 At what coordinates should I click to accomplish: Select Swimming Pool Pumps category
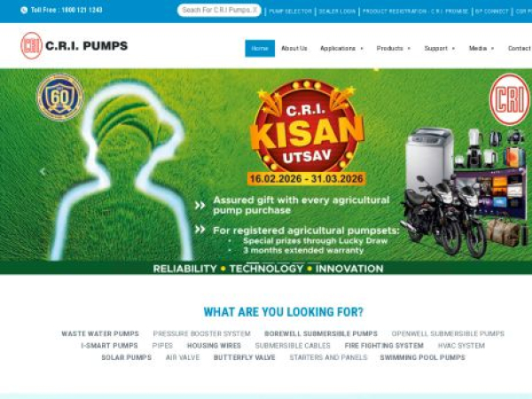pyautogui.click(x=422, y=357)
